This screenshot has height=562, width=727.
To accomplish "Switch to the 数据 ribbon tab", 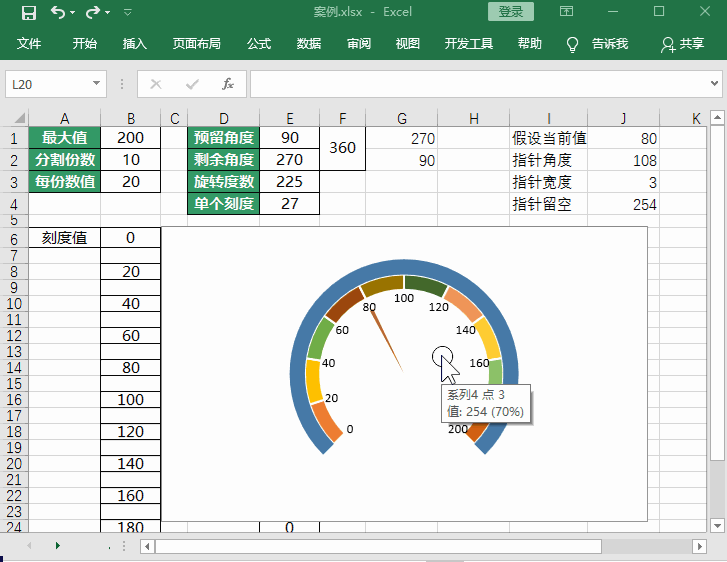I will click(309, 44).
